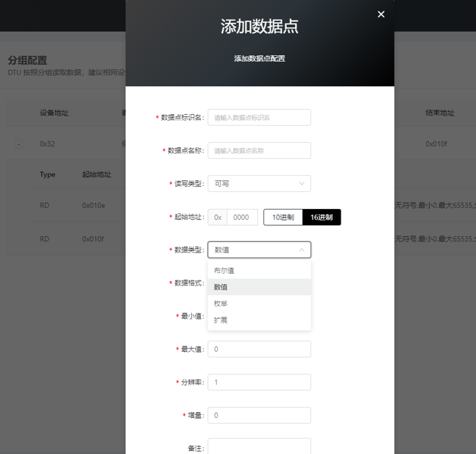Screen dimensions: 476x454
Task: Click the 分辨率 input field
Action: (x=259, y=383)
